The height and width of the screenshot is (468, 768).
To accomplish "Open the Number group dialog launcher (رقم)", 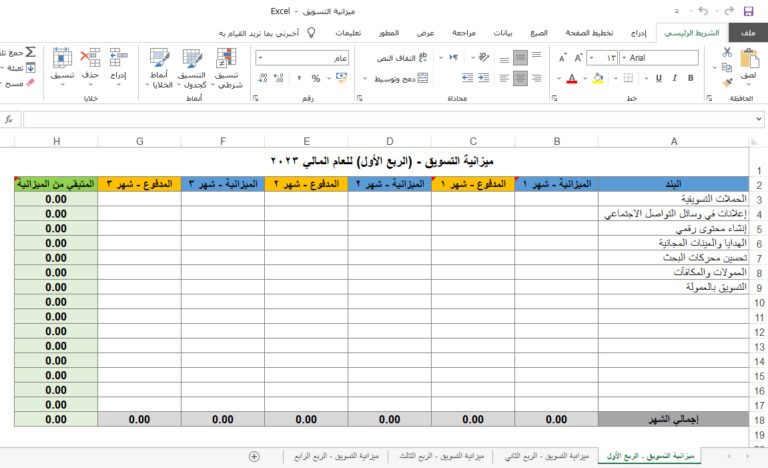I will 256,98.
